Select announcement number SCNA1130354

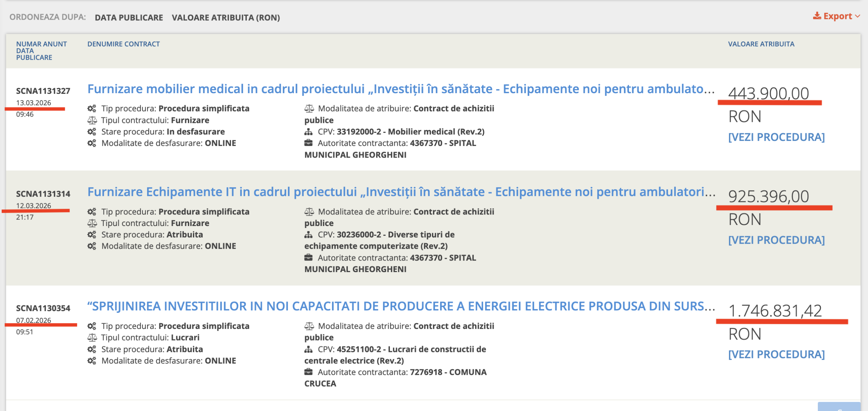click(x=43, y=308)
